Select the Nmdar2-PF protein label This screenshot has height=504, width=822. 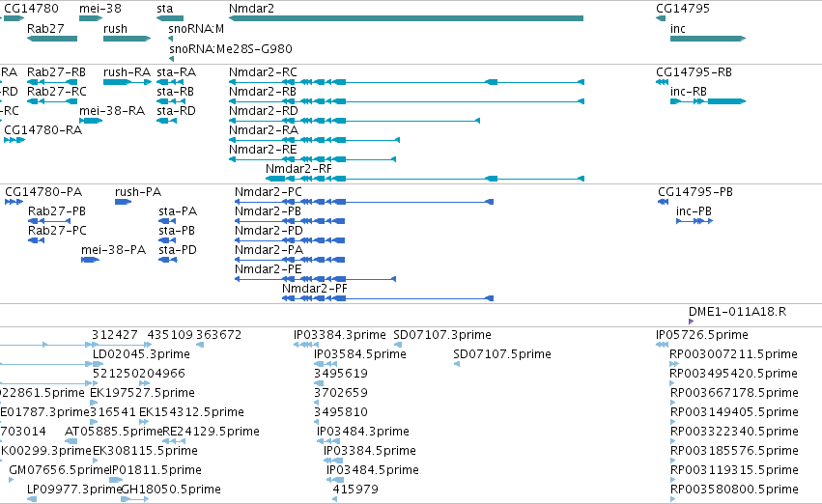[x=315, y=289]
